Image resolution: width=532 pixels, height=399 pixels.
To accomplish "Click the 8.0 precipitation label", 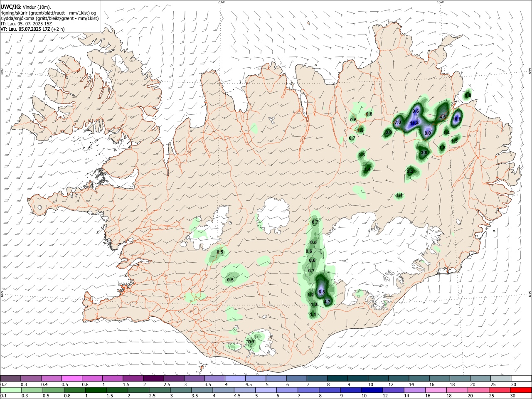I will click(428, 133).
